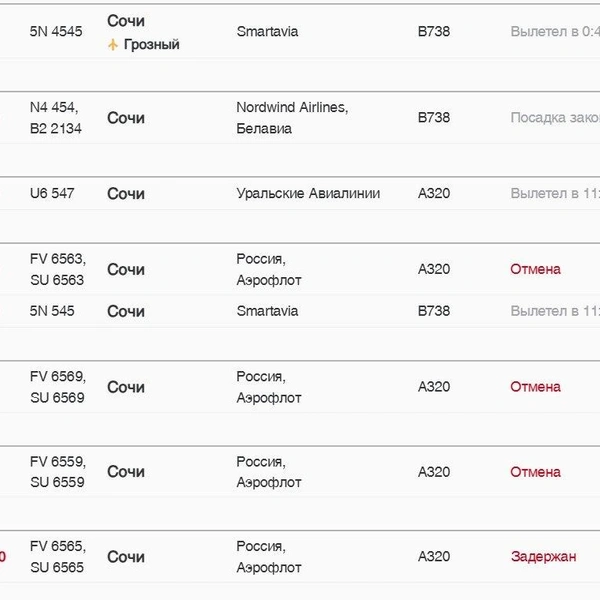Viewport: 600px width, 600px height.
Task: Click Отмена status for flight FV 6569
Action: pos(535,387)
